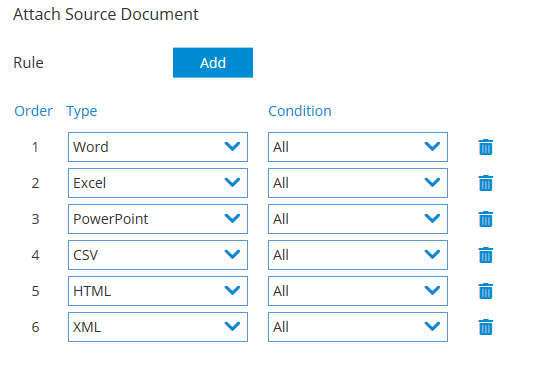
Task: Select order number 2
Action: click(x=35, y=183)
